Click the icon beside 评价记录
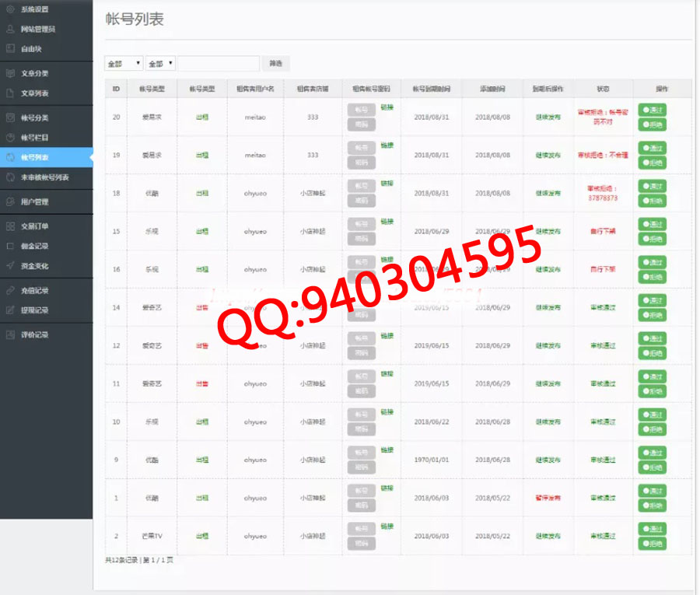 tap(10, 334)
